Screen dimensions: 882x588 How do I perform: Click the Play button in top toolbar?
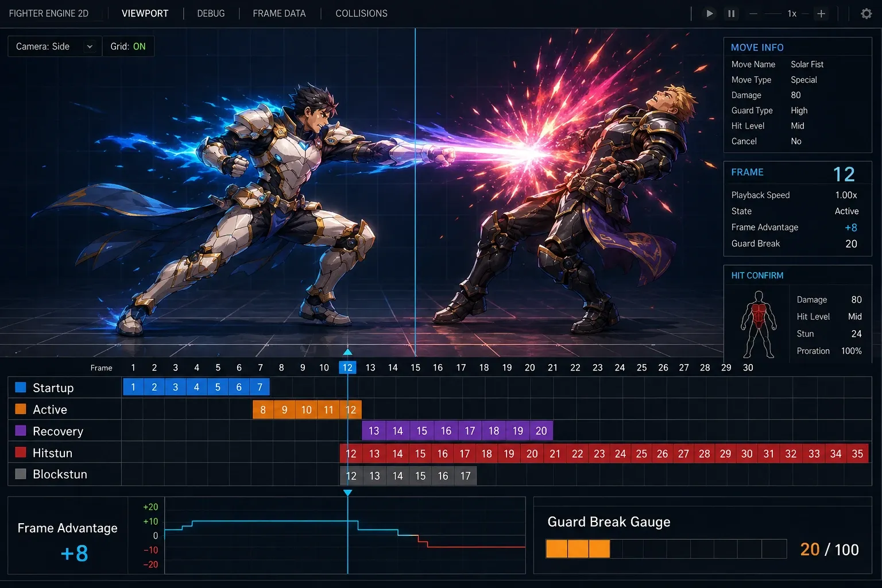pos(710,13)
